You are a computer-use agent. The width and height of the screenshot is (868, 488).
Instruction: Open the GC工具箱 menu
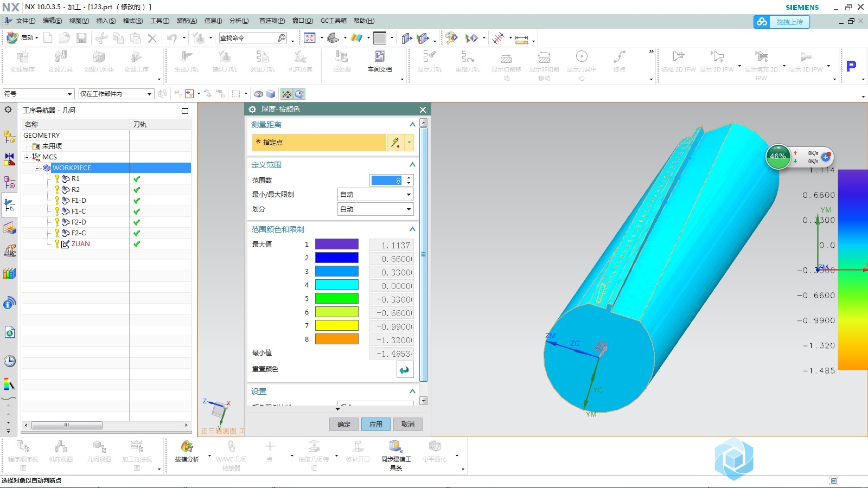point(333,21)
